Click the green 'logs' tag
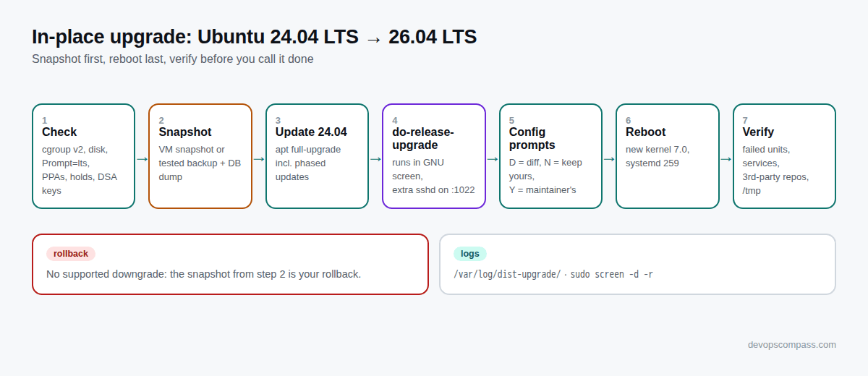The image size is (868, 376). (470, 254)
